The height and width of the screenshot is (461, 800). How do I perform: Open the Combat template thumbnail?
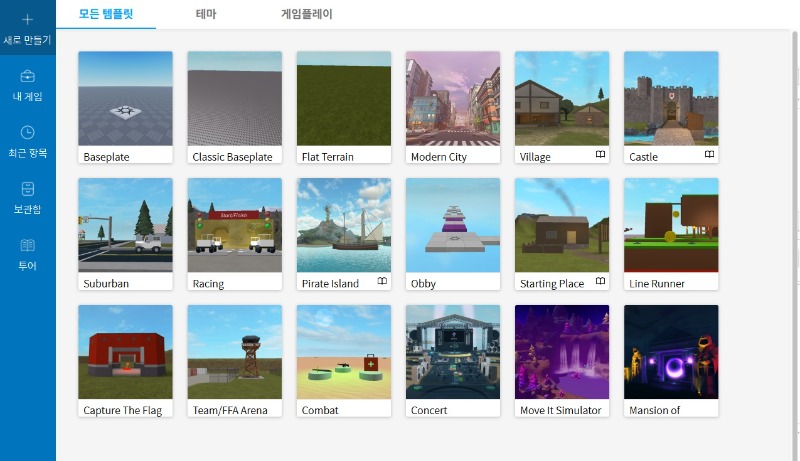(344, 352)
